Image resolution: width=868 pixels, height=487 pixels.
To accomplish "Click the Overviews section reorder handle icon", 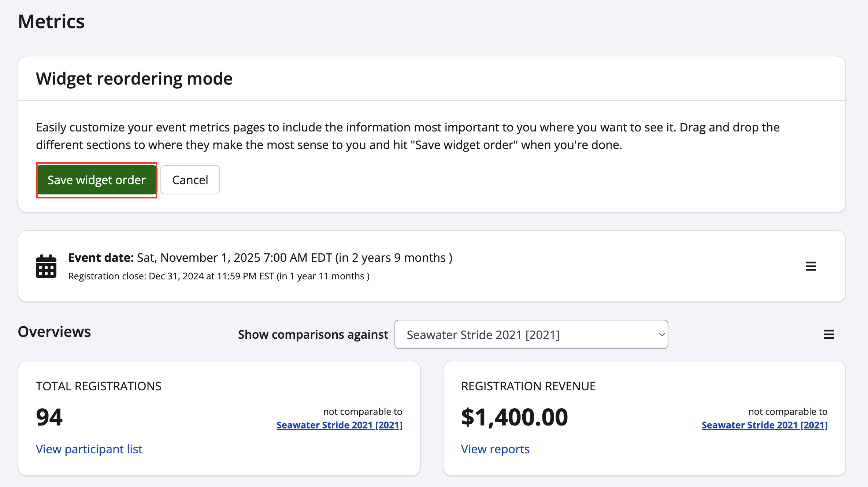I will pyautogui.click(x=829, y=334).
